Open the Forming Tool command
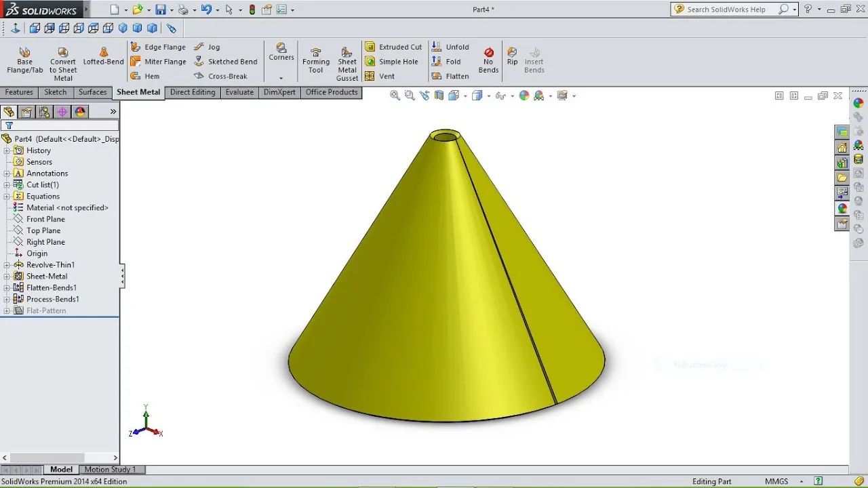 tap(316, 61)
